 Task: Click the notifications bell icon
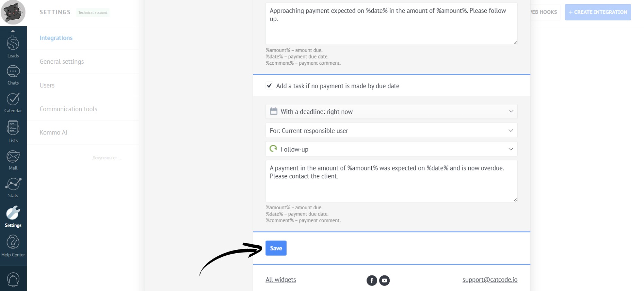[x=13, y=280]
